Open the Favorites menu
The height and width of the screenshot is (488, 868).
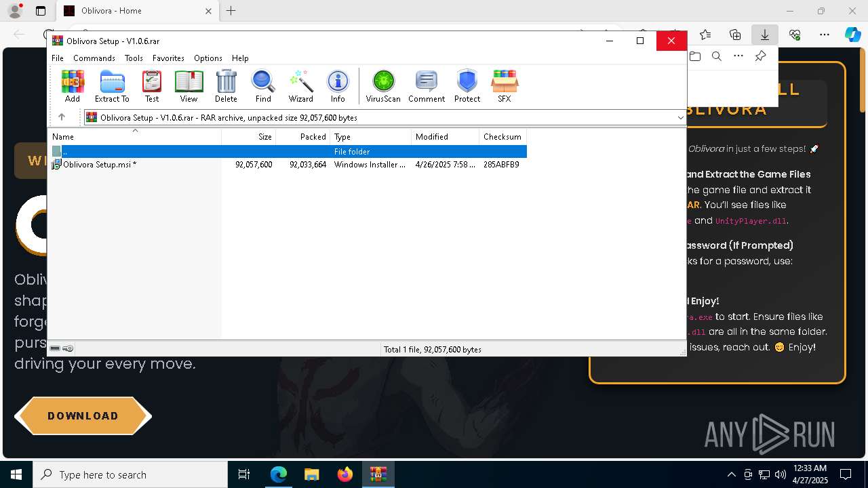tap(168, 58)
